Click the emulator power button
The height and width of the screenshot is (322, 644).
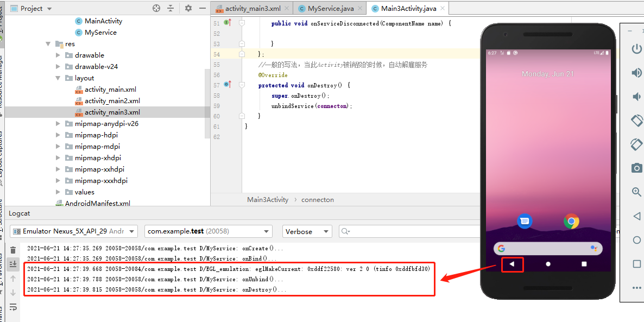point(636,49)
